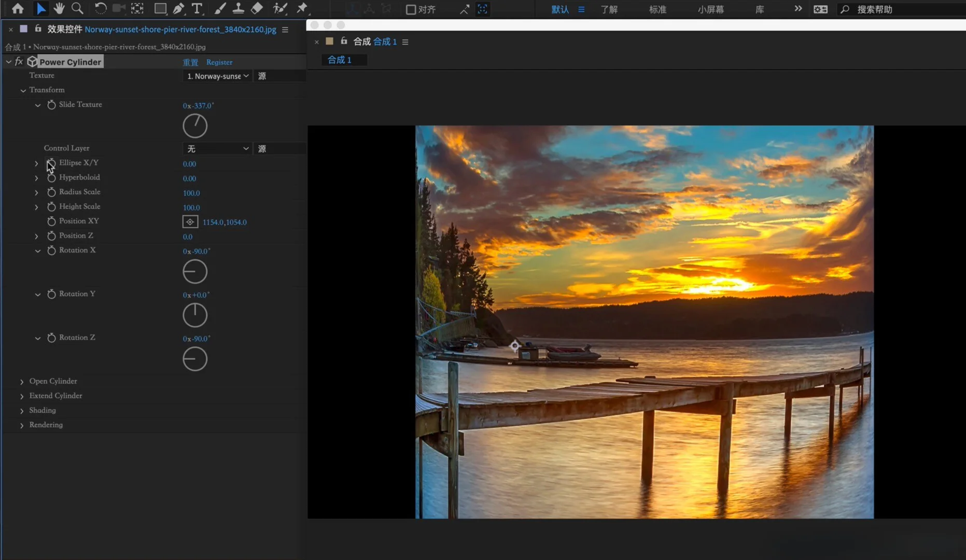Click 重置 to reset Power Cylinder
The image size is (966, 560).
(190, 62)
